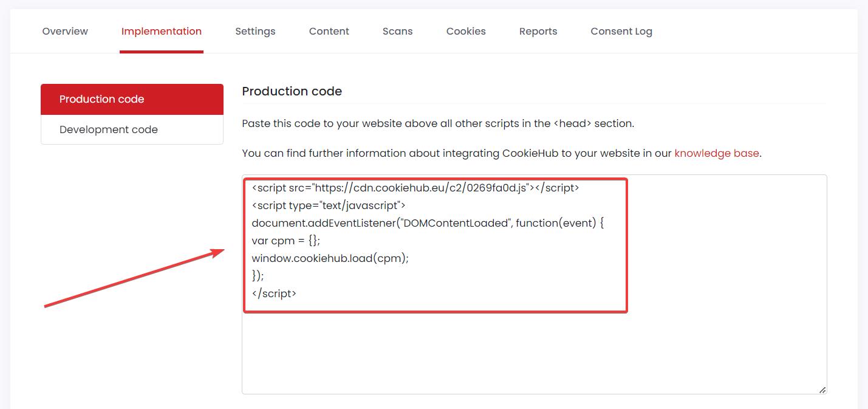The image size is (868, 409).
Task: Click the script type="text/javascript" line
Action: 329,205
